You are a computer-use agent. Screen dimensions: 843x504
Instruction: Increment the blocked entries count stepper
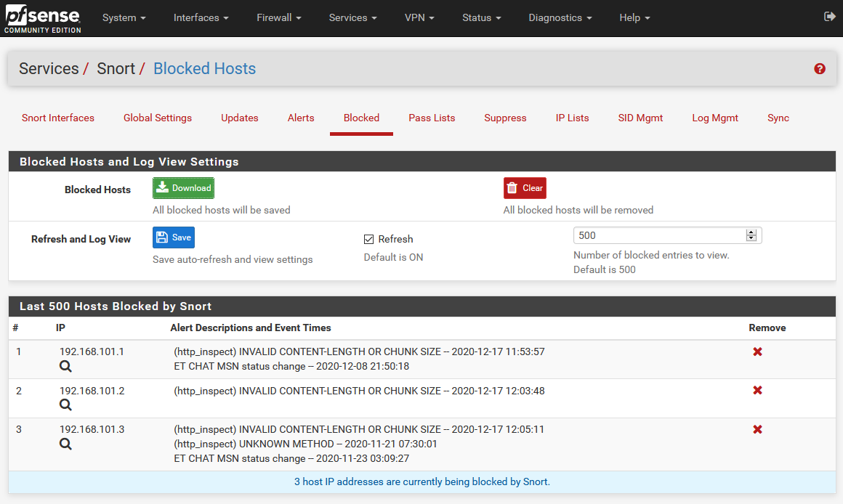click(751, 232)
